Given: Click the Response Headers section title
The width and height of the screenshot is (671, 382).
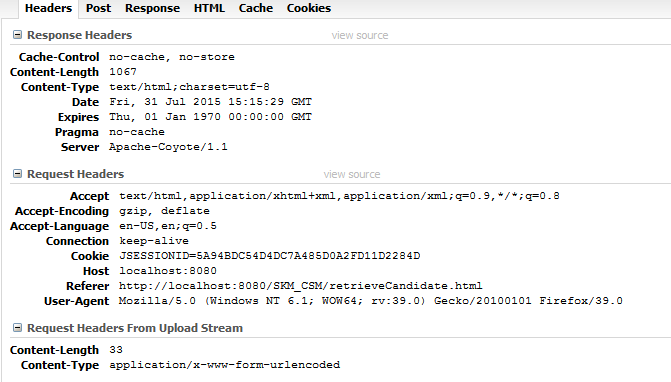Looking at the screenshot, I should [x=80, y=35].
